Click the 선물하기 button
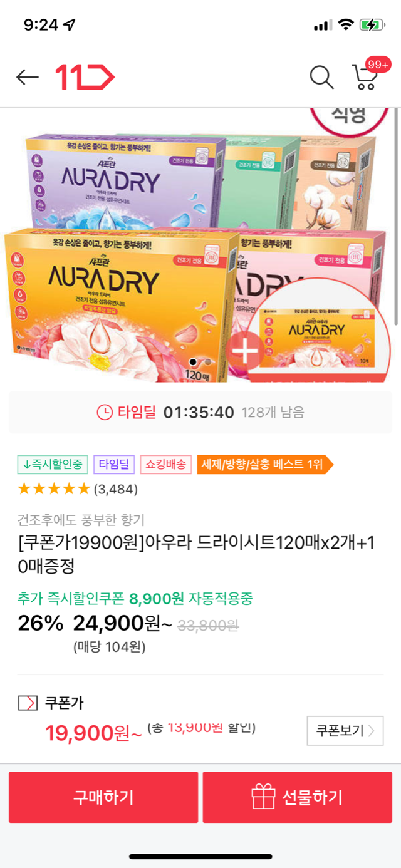 298,797
